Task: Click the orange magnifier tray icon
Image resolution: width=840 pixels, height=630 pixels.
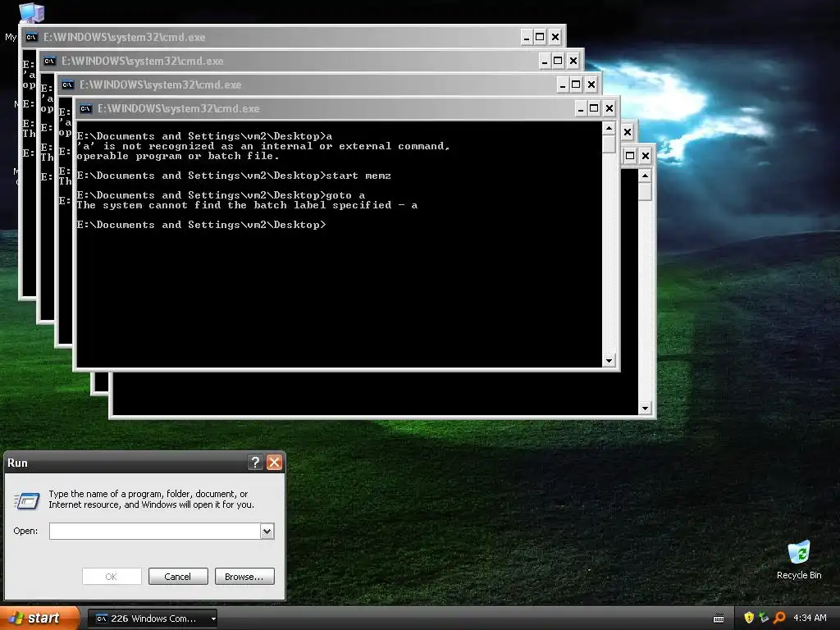Action: (779, 618)
